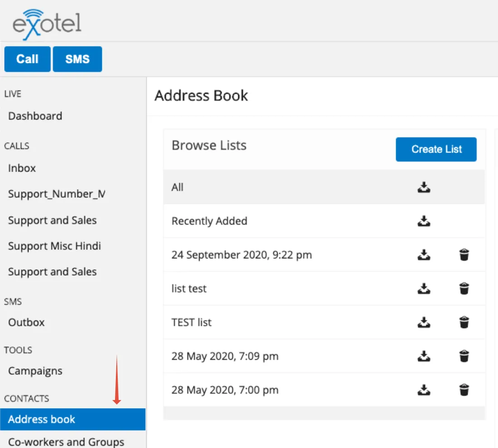Delete the 'list test' list

coord(464,289)
